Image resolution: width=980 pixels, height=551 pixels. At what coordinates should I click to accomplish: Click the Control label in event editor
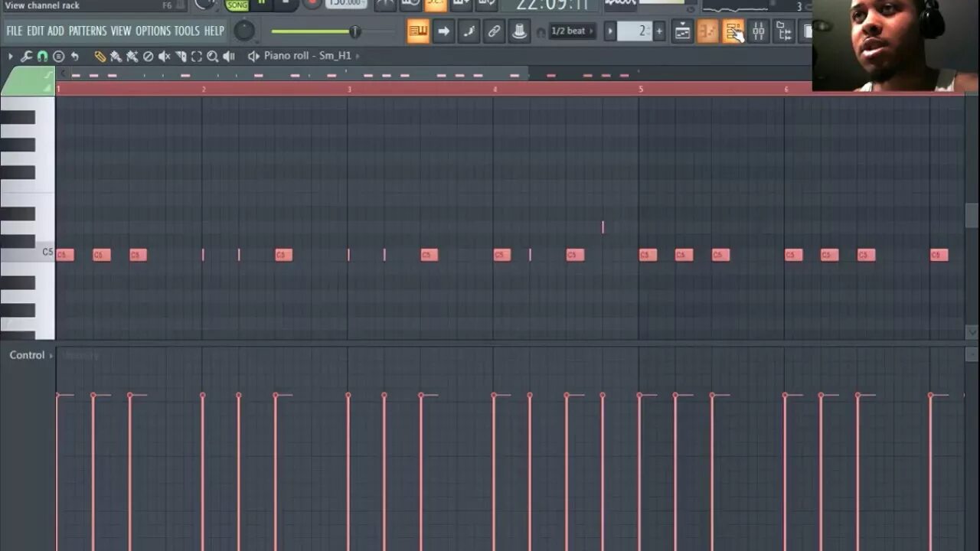coord(27,355)
